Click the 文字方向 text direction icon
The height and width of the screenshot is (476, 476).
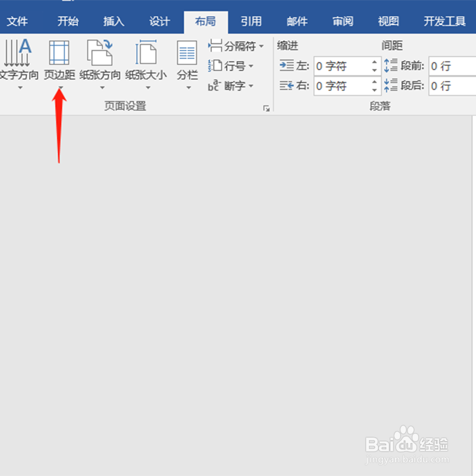coord(18,53)
